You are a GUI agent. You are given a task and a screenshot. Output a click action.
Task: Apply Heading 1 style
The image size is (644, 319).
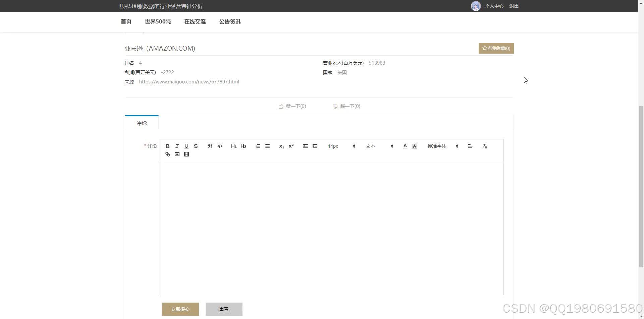pyautogui.click(x=234, y=146)
